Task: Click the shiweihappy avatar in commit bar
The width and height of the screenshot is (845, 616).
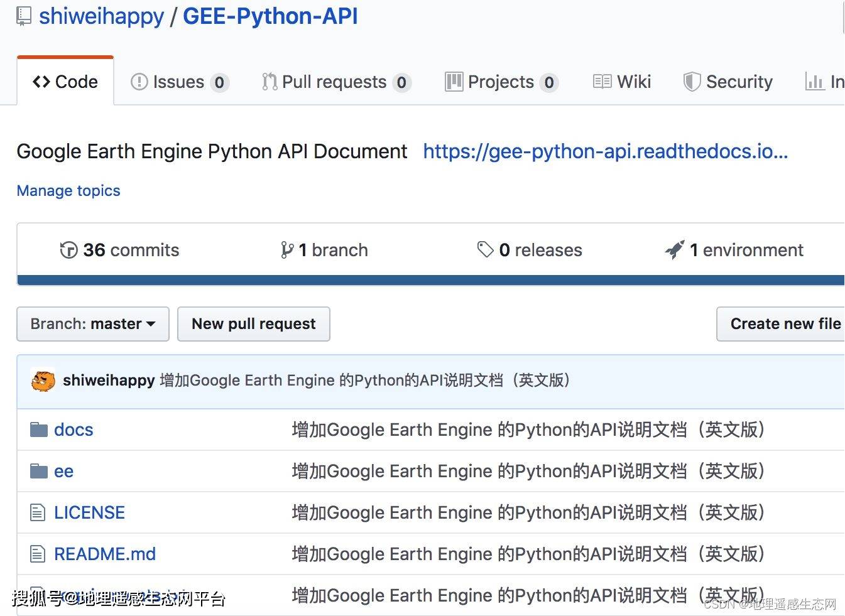Action: [x=43, y=381]
